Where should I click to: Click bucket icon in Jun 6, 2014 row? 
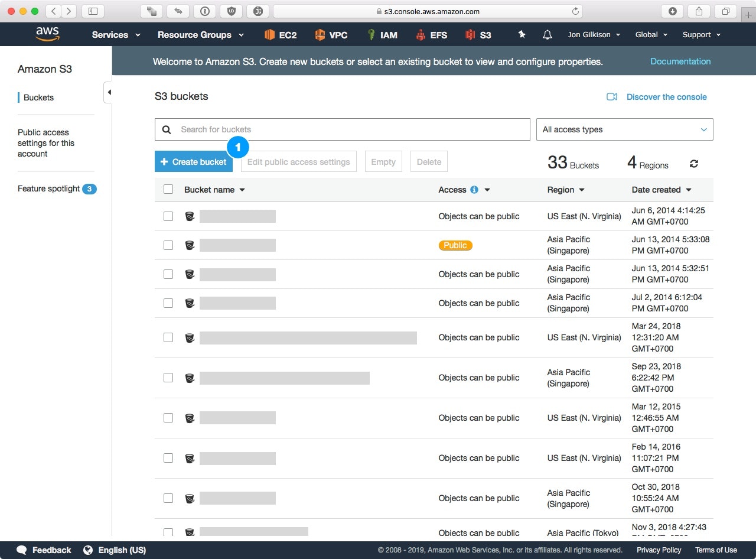click(190, 216)
